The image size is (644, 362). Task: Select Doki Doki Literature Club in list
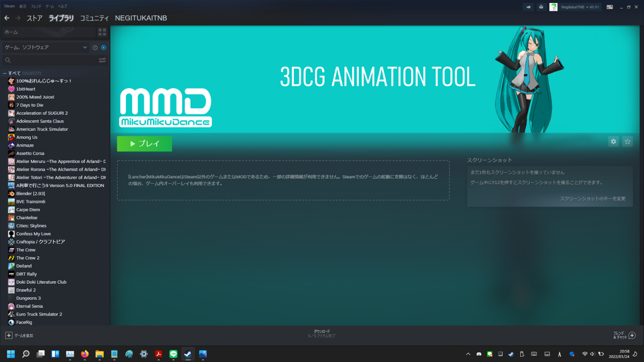click(41, 282)
